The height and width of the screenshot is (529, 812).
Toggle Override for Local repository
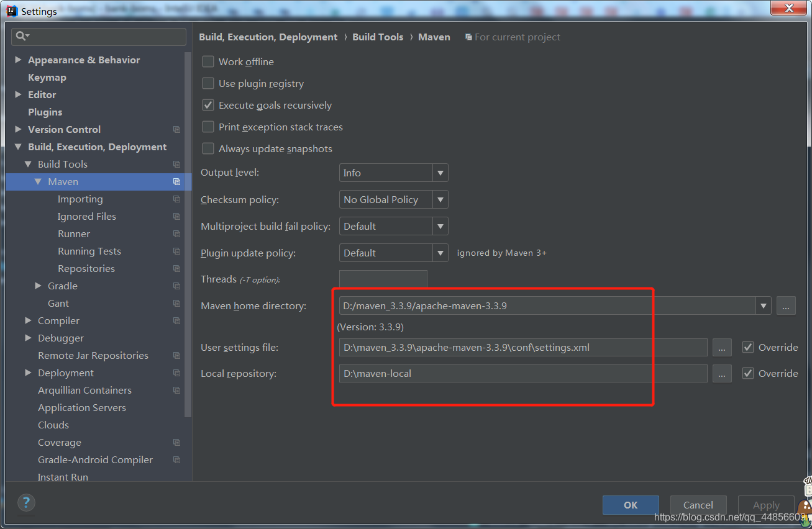[748, 373]
